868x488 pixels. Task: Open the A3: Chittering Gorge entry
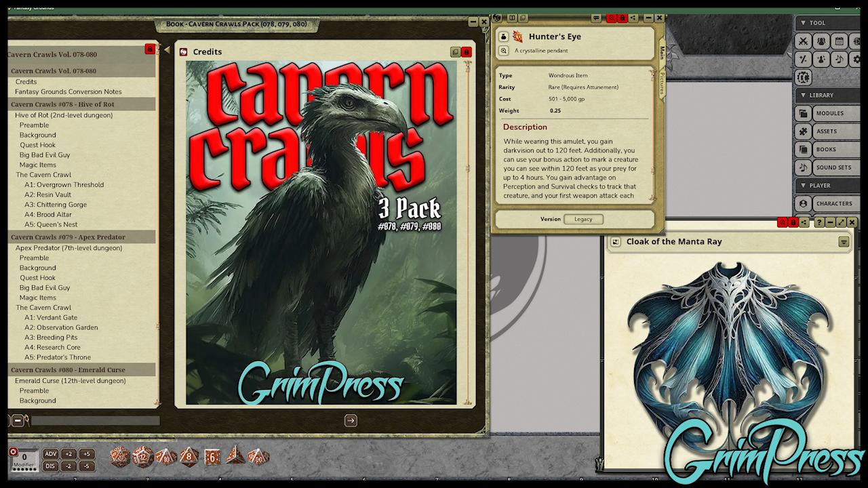pos(56,205)
